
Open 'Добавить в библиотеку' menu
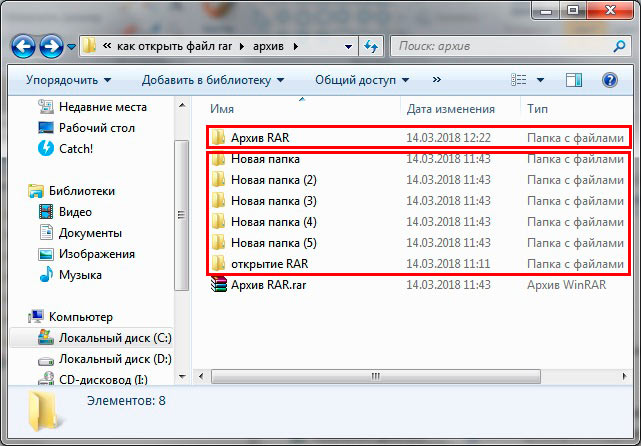[213, 80]
